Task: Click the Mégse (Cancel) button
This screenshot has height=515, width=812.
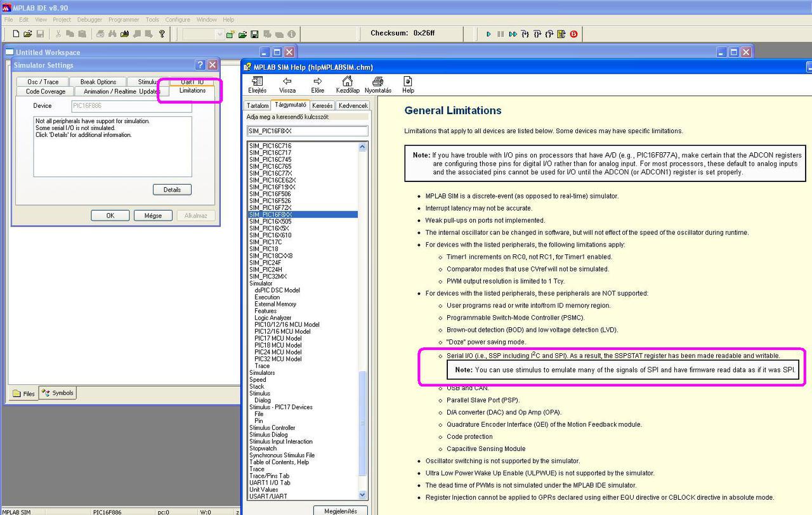Action: (x=153, y=216)
